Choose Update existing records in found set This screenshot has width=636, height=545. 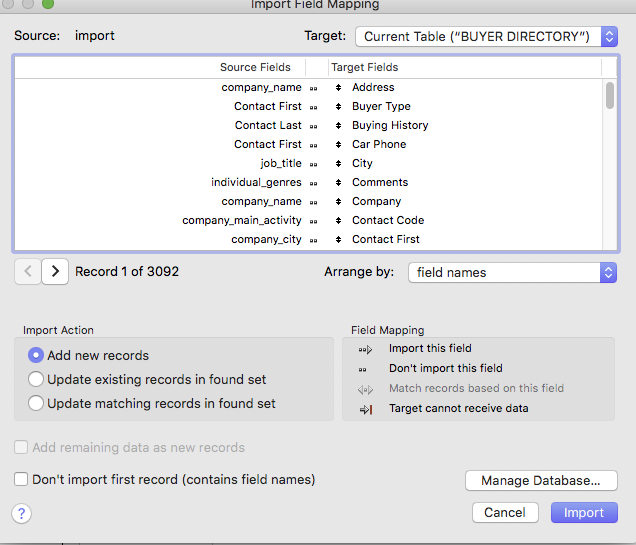click(x=37, y=379)
